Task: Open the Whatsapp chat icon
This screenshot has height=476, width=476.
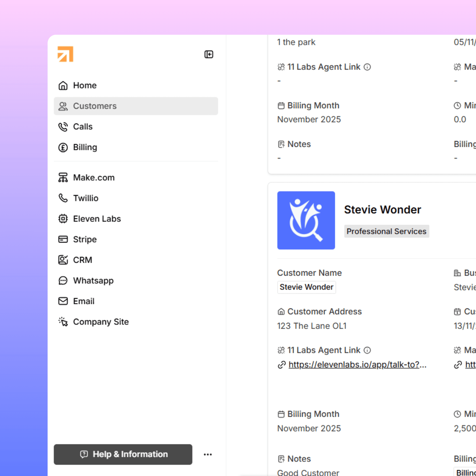Action: click(63, 280)
